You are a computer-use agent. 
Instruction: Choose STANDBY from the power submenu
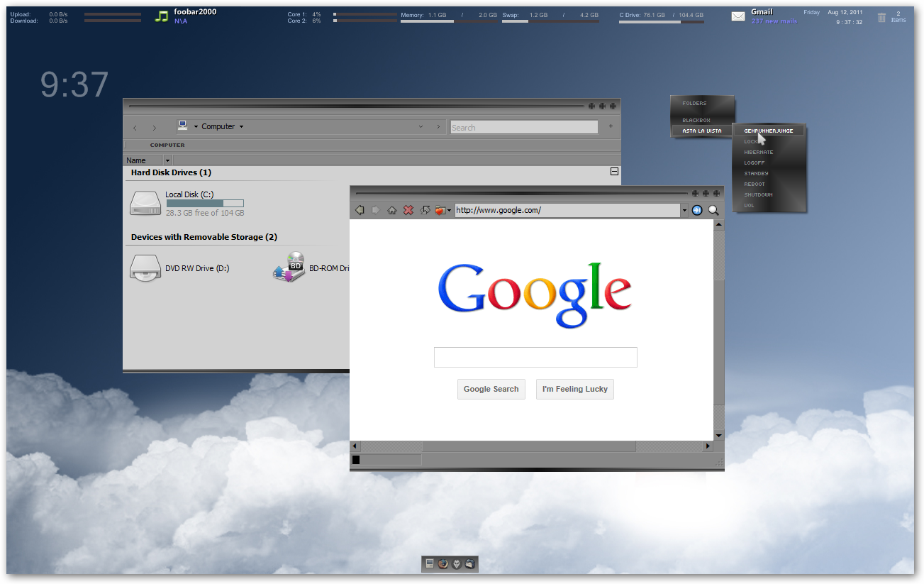coord(756,173)
